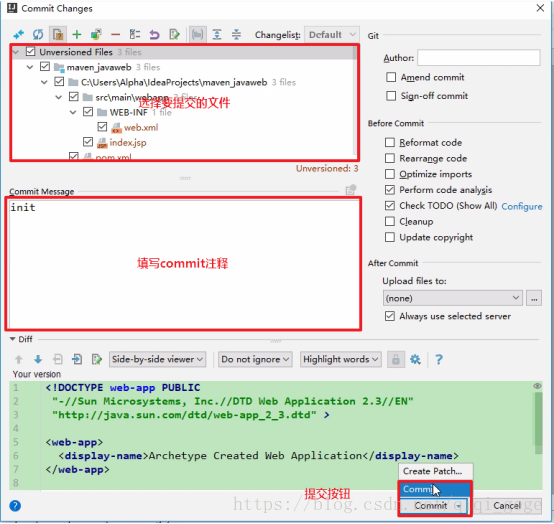Open the Changelist Default dropdown
This screenshot has width=554, height=524.
pos(331,35)
